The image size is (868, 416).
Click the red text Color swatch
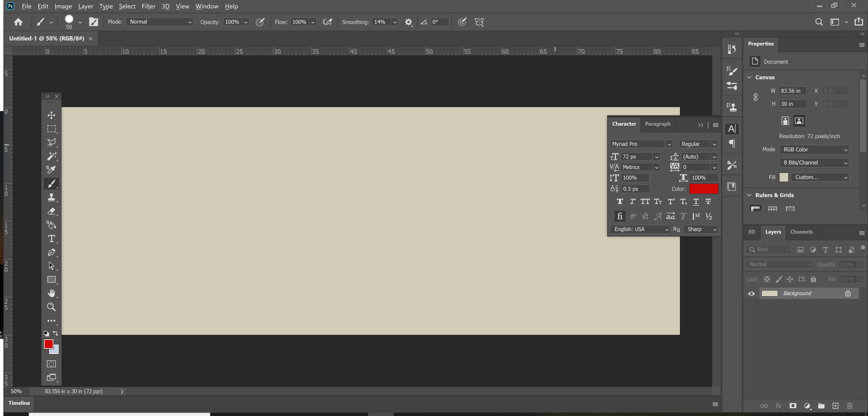click(x=704, y=189)
